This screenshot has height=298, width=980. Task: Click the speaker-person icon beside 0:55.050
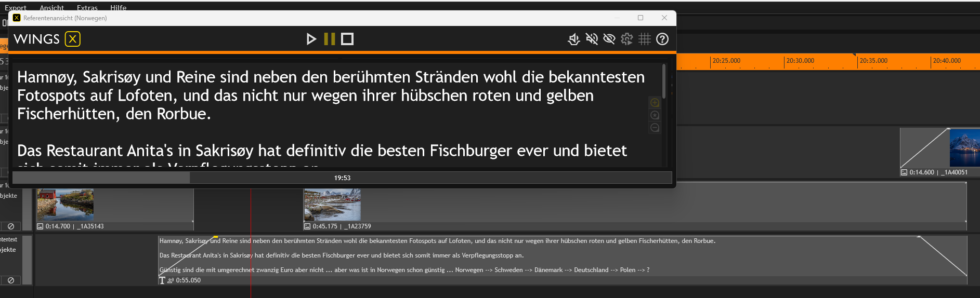pyautogui.click(x=171, y=280)
